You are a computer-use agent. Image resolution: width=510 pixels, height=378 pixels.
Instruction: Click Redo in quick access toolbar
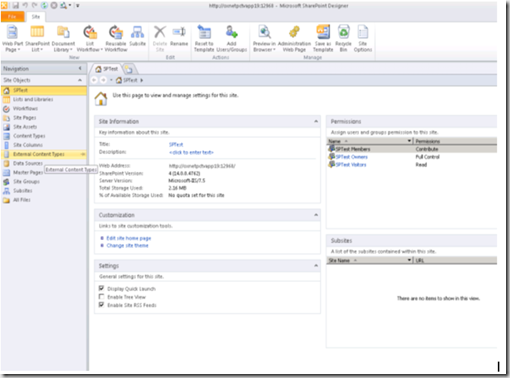click(34, 5)
